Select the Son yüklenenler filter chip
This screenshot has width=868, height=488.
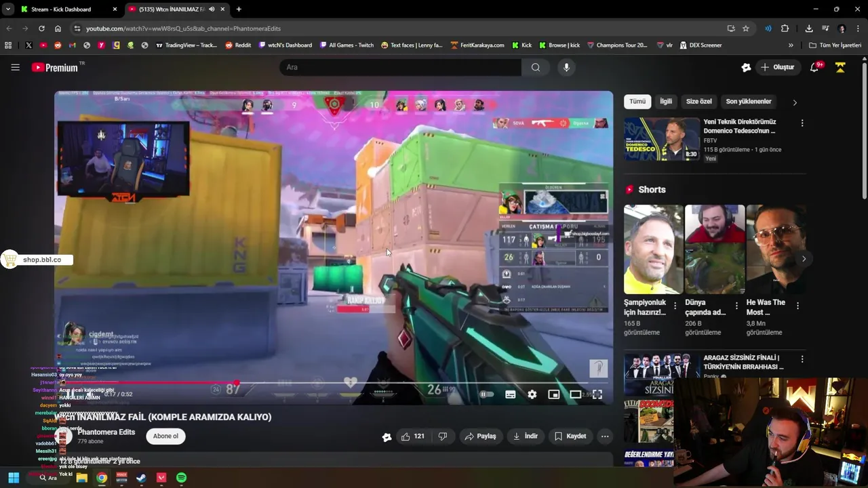pos(749,102)
